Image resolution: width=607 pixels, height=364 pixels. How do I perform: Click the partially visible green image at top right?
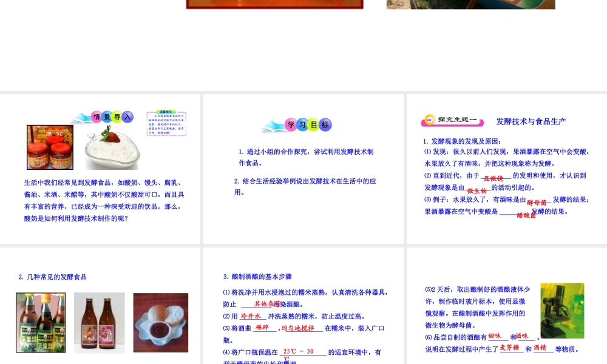coord(471,4)
